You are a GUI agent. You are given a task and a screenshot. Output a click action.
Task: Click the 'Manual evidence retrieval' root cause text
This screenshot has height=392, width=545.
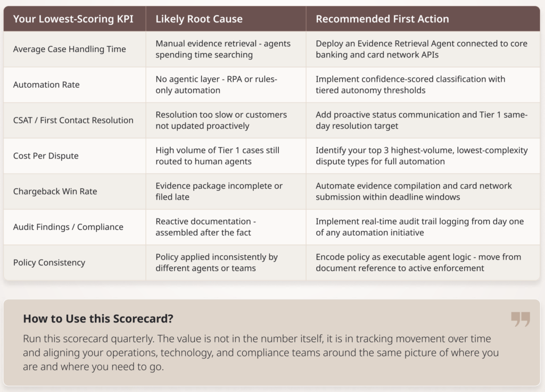pyautogui.click(x=223, y=49)
